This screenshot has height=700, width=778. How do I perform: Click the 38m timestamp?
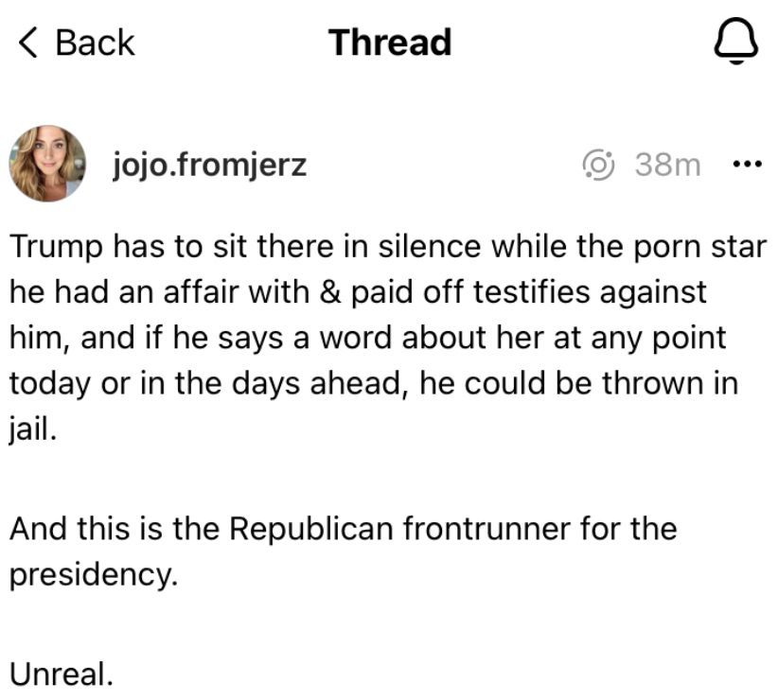tap(668, 165)
